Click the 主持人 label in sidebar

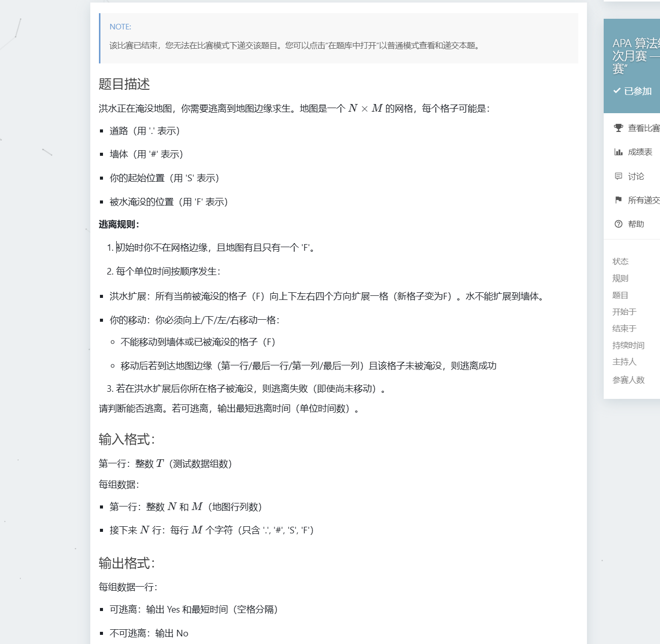(x=624, y=362)
